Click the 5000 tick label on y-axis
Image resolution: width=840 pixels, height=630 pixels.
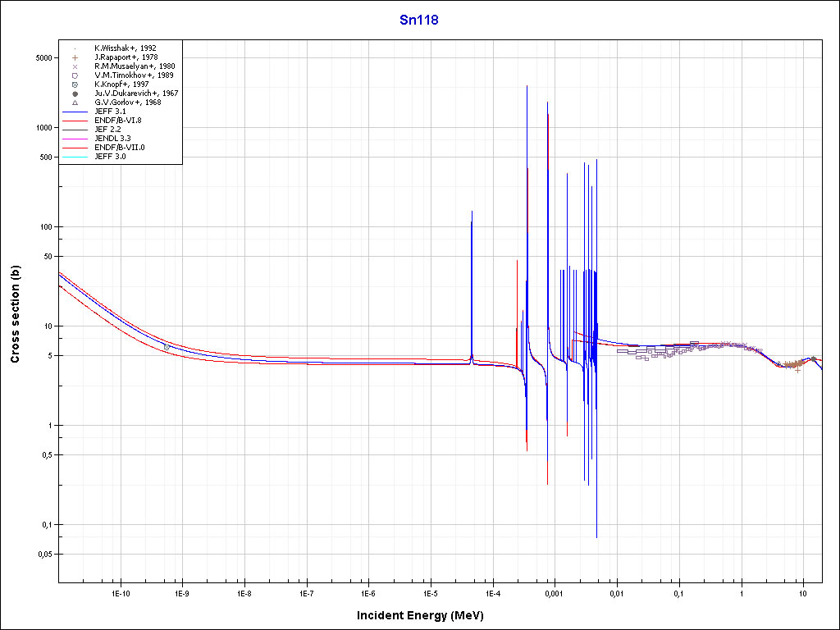pos(43,58)
